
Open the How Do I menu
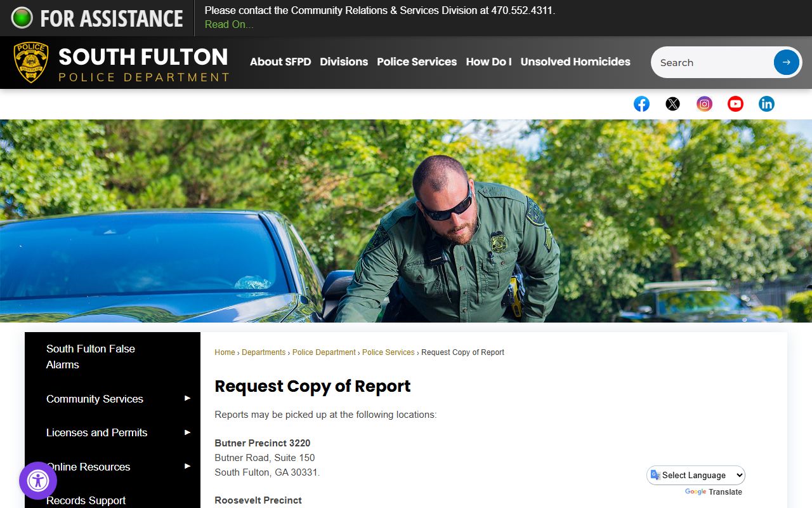coord(488,62)
